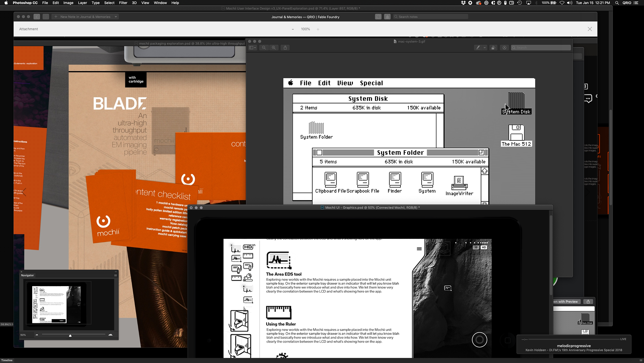Click New Note in Journal & Memories
Image resolution: width=644 pixels, height=363 pixels.
[82, 17]
